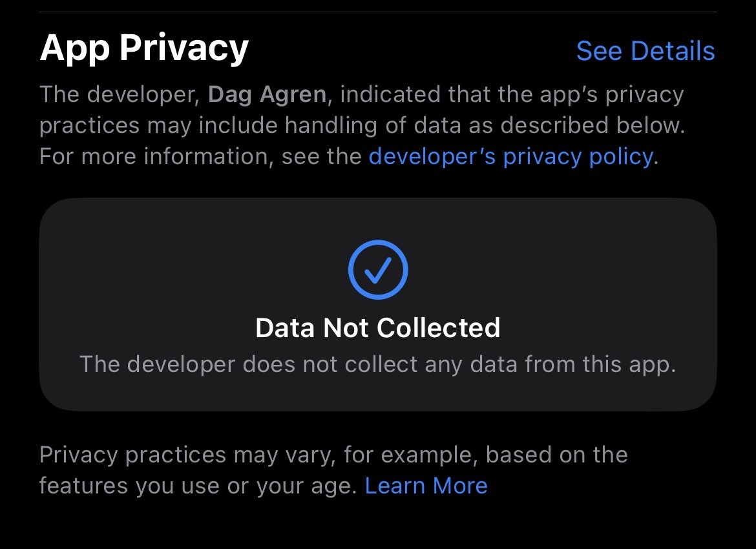
Task: Click the horizontal divider above App Privacy
Action: pyautogui.click(x=378, y=12)
